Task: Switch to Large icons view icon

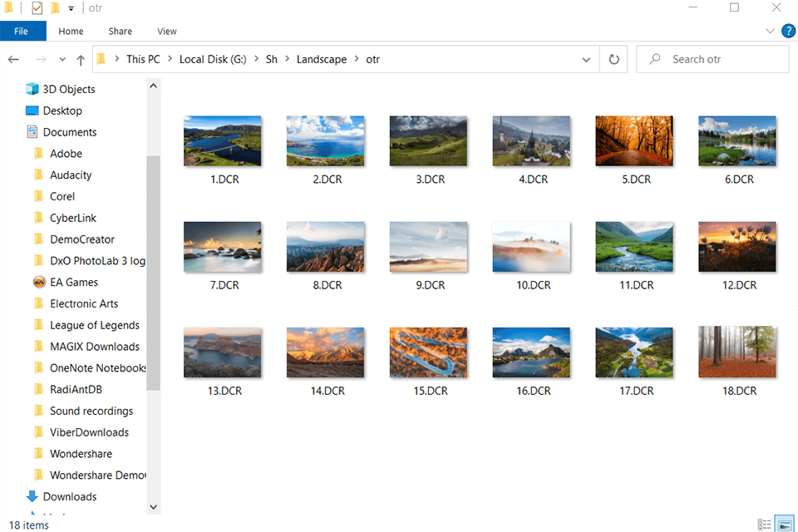Action: point(785,525)
